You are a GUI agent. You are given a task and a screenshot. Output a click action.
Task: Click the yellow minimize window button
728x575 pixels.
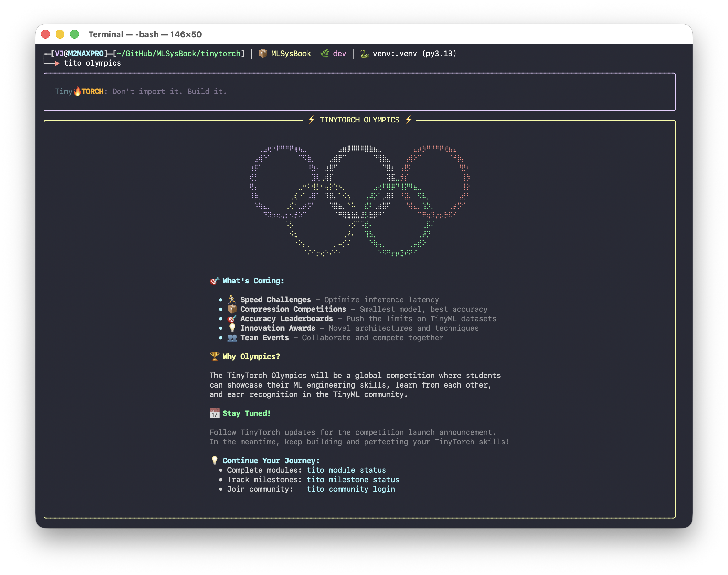pos(60,34)
